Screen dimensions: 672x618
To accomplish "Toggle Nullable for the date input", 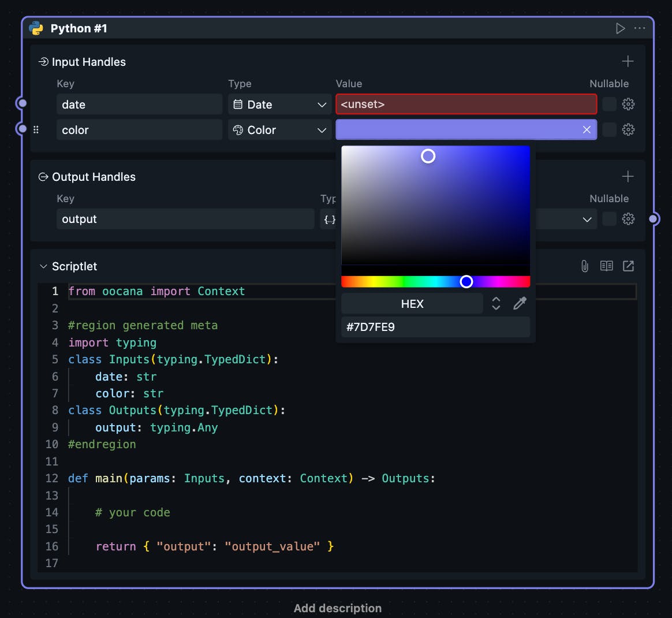I will 609,104.
